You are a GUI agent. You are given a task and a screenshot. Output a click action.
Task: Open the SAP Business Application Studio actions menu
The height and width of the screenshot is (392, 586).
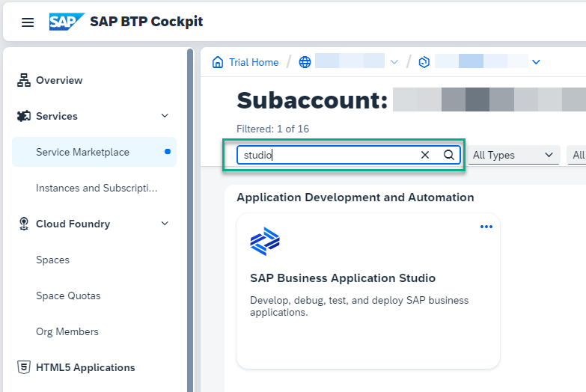tap(486, 227)
